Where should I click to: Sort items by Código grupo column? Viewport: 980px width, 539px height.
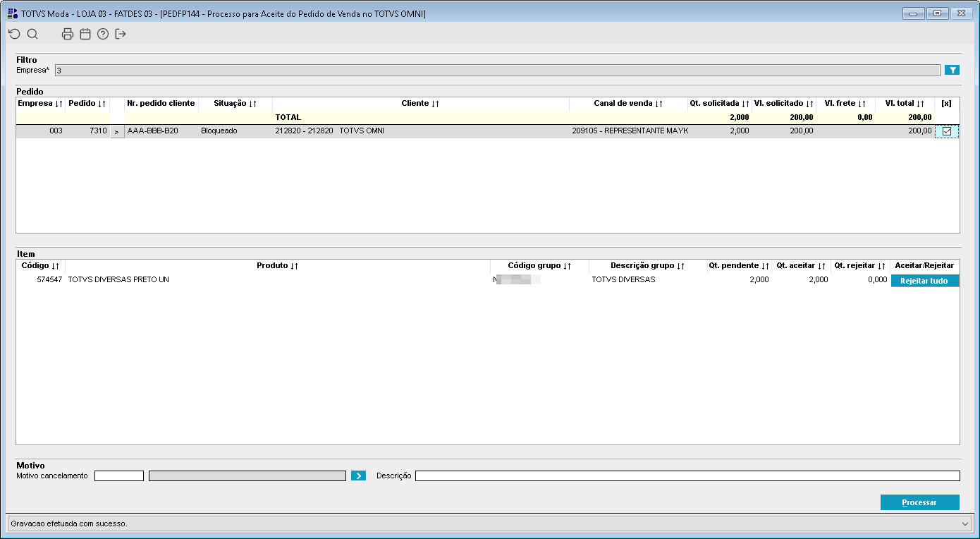pos(539,266)
